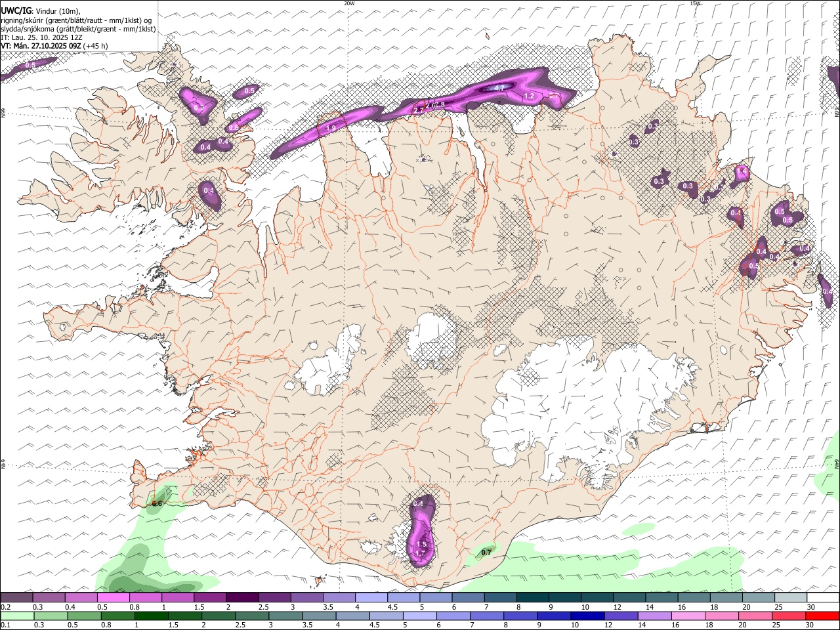Click the 1.2 value in the northern snow band
The height and width of the screenshot is (630, 840).
click(529, 96)
